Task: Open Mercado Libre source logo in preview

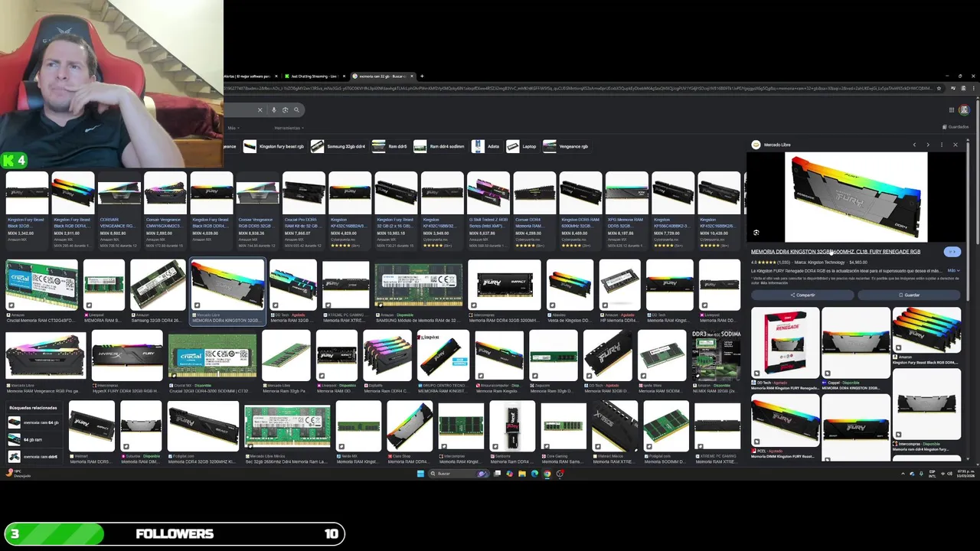Action: 756,145
